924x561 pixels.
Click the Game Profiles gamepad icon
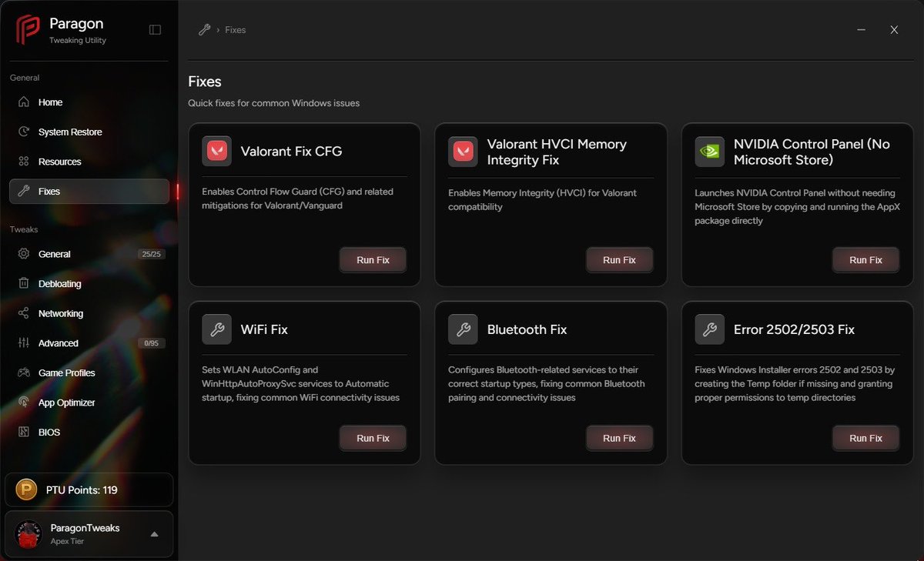coord(24,373)
